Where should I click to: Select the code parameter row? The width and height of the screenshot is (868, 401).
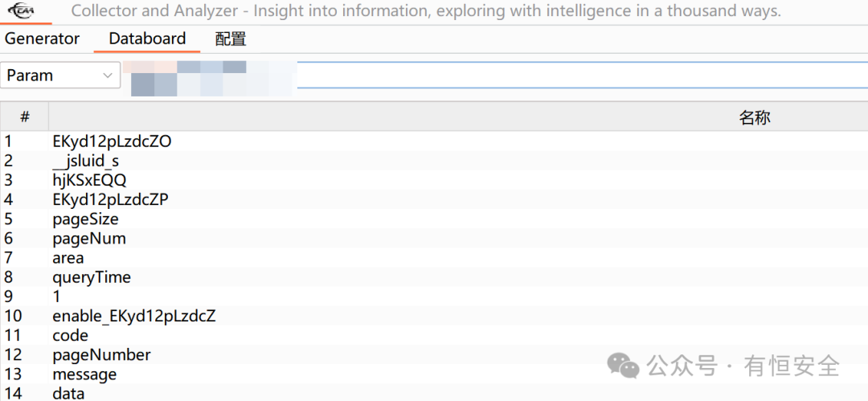pyautogui.click(x=70, y=335)
